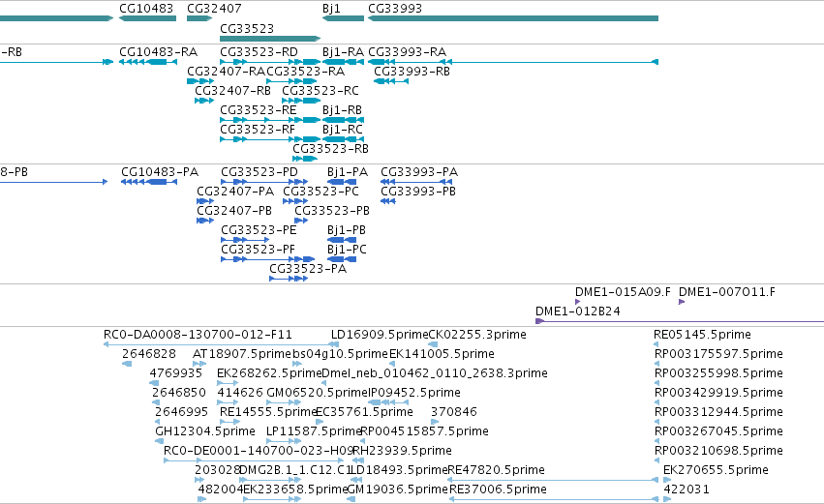824x504 pixels.
Task: Select protein CG10483-PA
Action: coord(149,182)
